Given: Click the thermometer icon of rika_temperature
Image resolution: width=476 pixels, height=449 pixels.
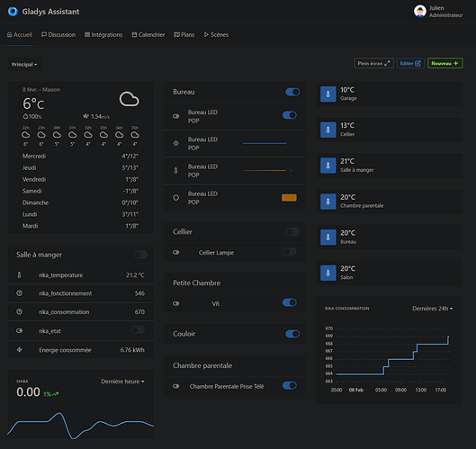Looking at the screenshot, I should [19, 275].
